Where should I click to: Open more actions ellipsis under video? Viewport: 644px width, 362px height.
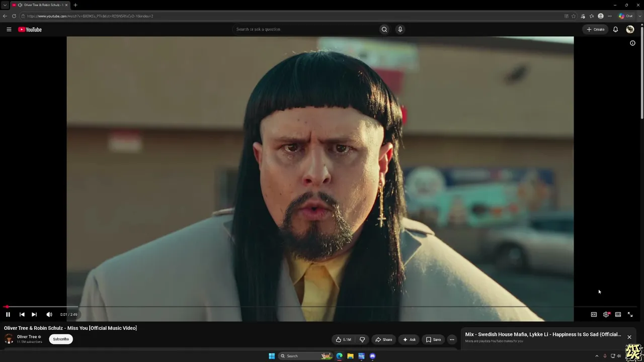[x=452, y=339]
